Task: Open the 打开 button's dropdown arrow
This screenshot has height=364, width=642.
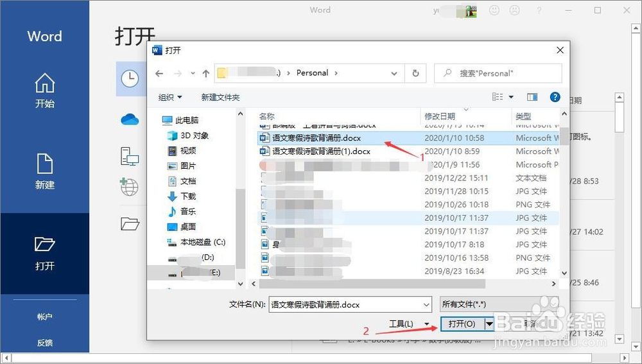Action: click(489, 324)
